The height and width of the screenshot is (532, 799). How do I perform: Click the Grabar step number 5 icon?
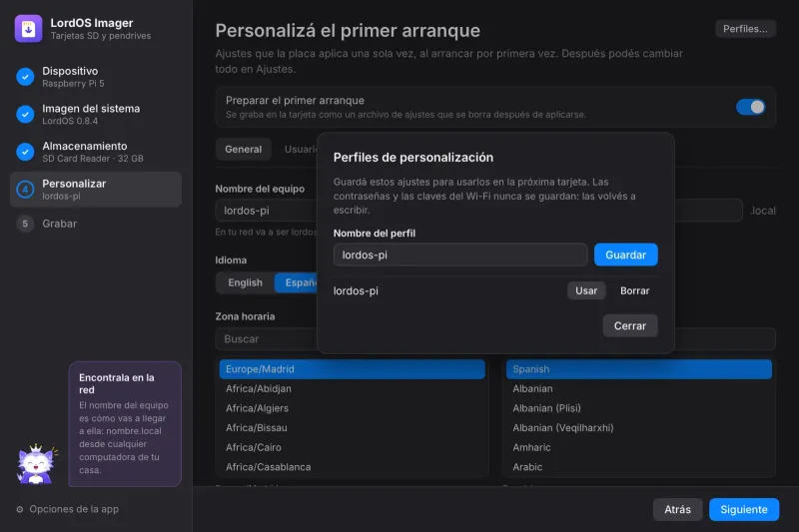point(25,224)
